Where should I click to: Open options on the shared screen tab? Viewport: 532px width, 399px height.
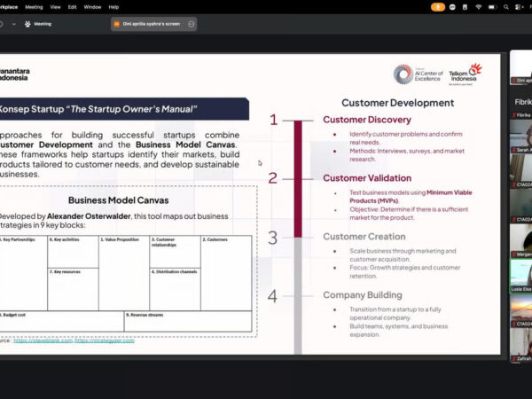click(x=191, y=24)
